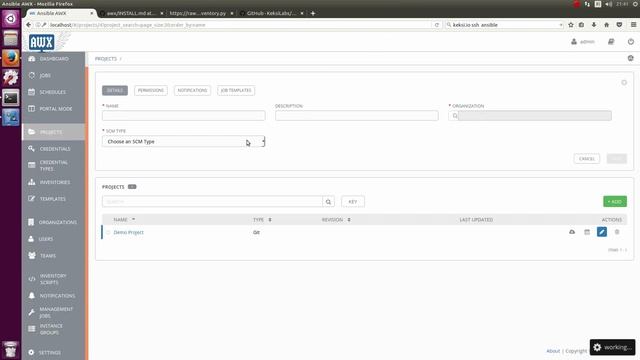640x360 pixels.
Task: Click the projects search box
Action: click(212, 202)
